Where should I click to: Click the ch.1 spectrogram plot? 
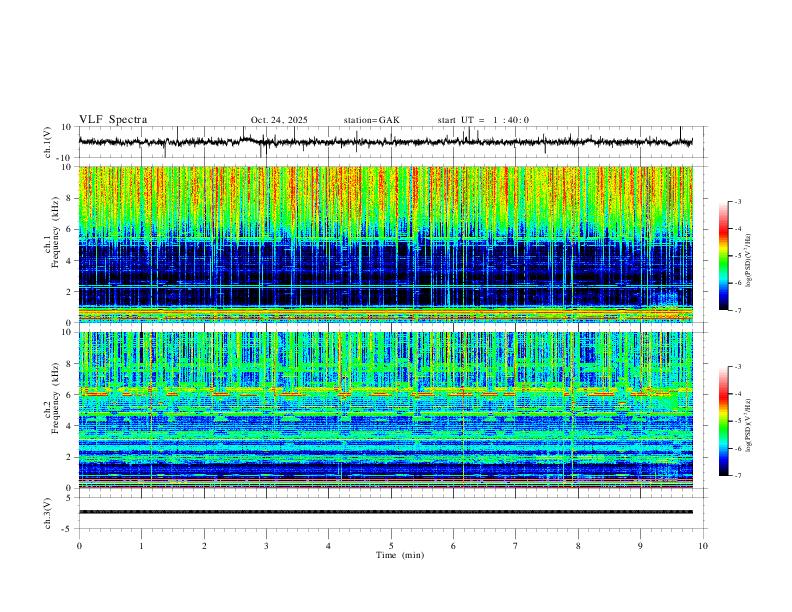tap(385, 244)
